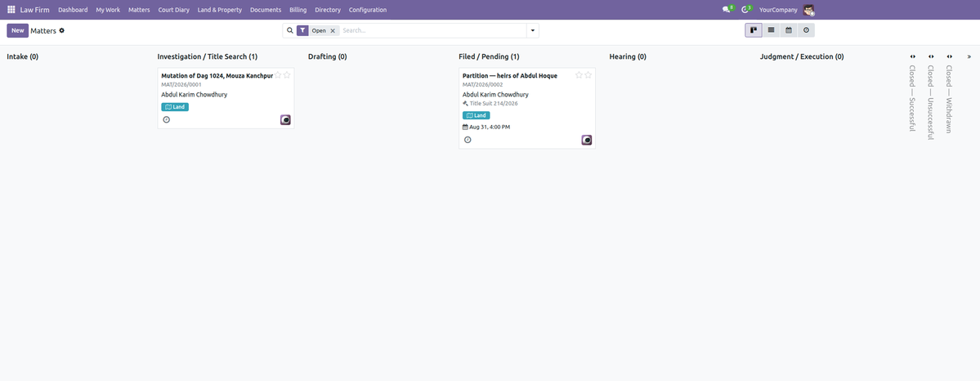The width and height of the screenshot is (980, 381).
Task: Open the YourCompany company switcher
Action: (778, 10)
